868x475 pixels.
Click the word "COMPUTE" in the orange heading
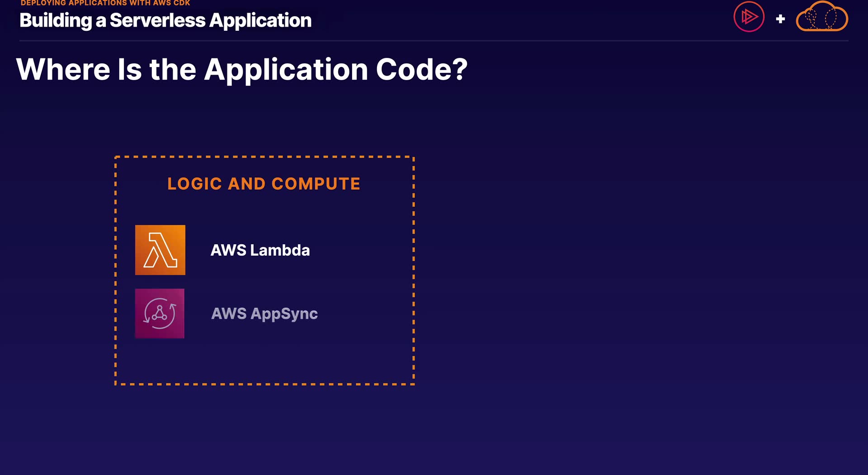pos(316,184)
